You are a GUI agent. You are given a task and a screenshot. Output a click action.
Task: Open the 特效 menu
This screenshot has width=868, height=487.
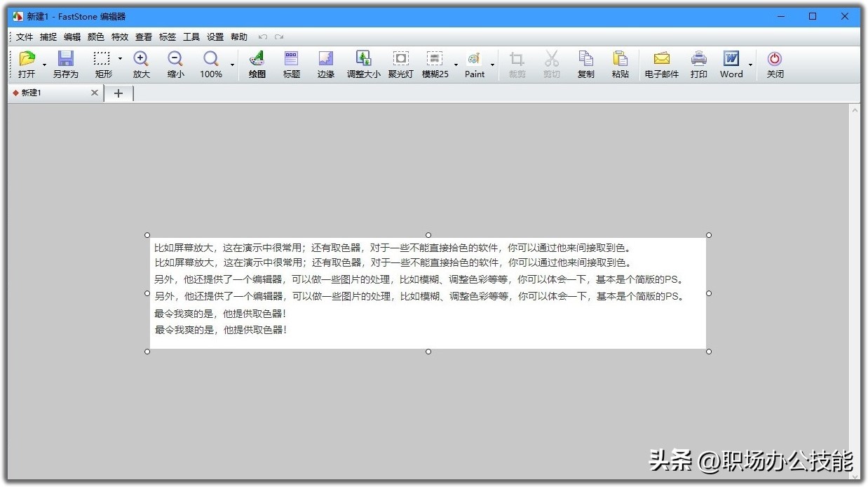119,36
